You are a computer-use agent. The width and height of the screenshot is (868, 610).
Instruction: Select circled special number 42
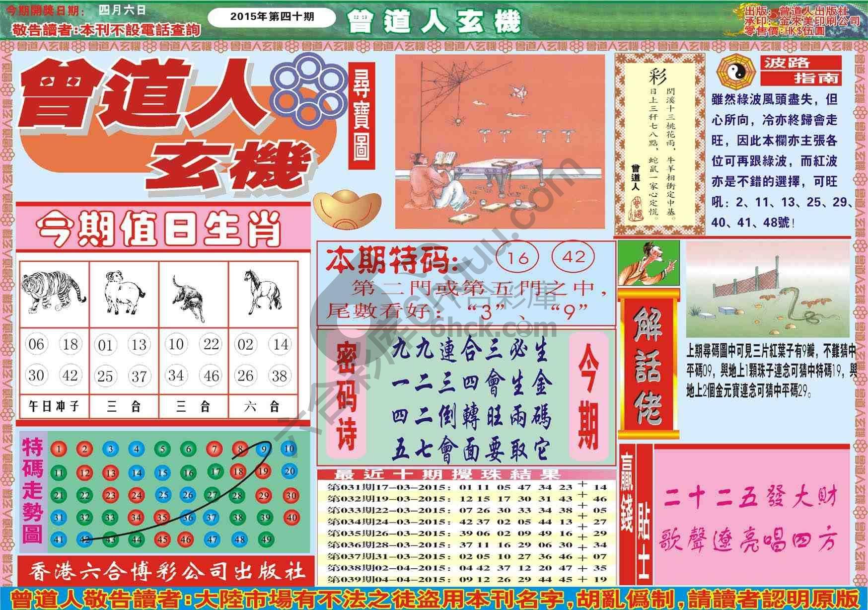click(x=574, y=257)
